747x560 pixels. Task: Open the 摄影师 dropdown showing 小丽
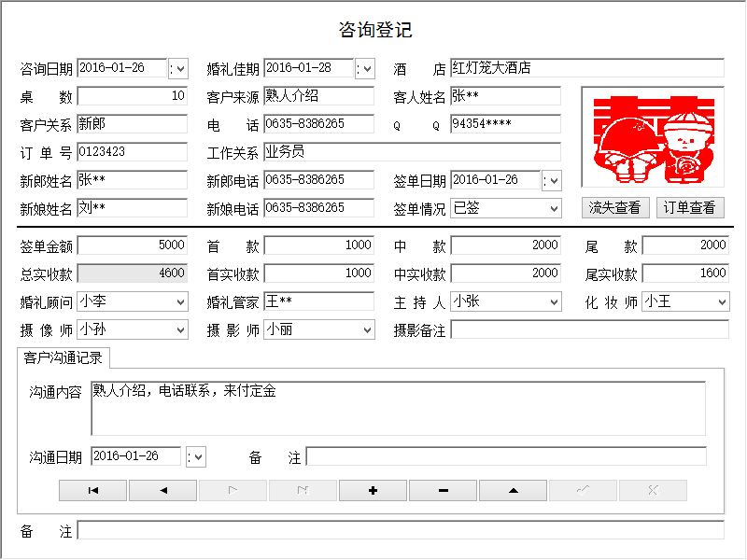(x=366, y=329)
